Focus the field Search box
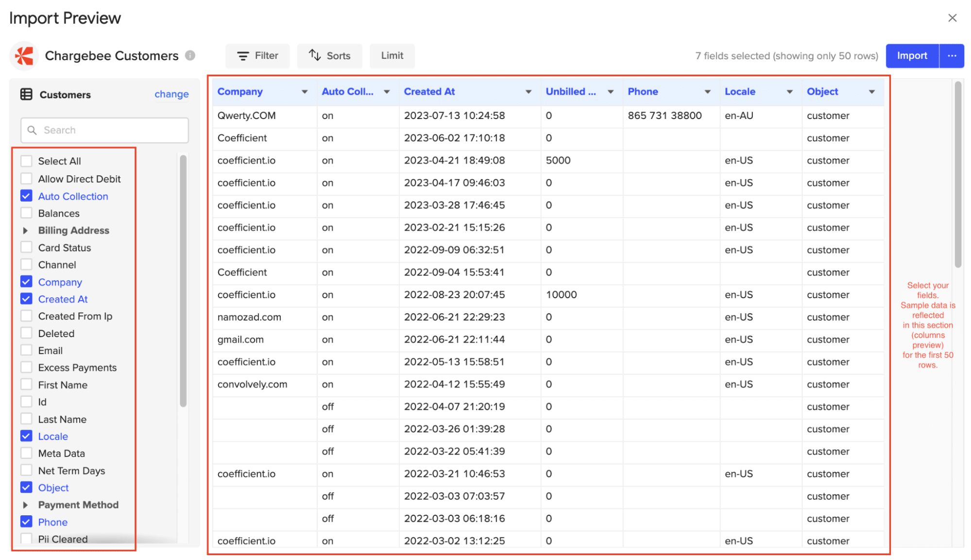Image resolution: width=971 pixels, height=560 pixels. [x=104, y=130]
